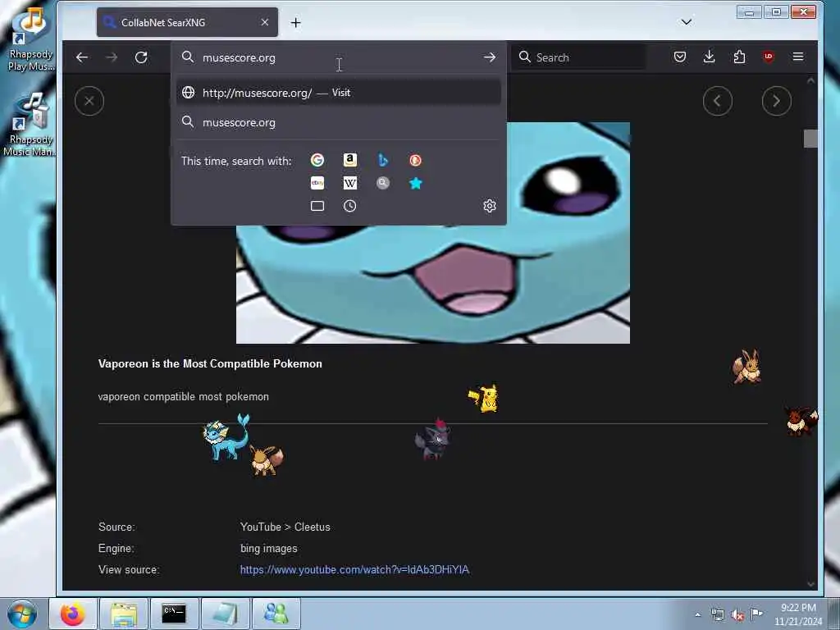Open File Explorer from the taskbar
The image size is (840, 630).
[124, 614]
